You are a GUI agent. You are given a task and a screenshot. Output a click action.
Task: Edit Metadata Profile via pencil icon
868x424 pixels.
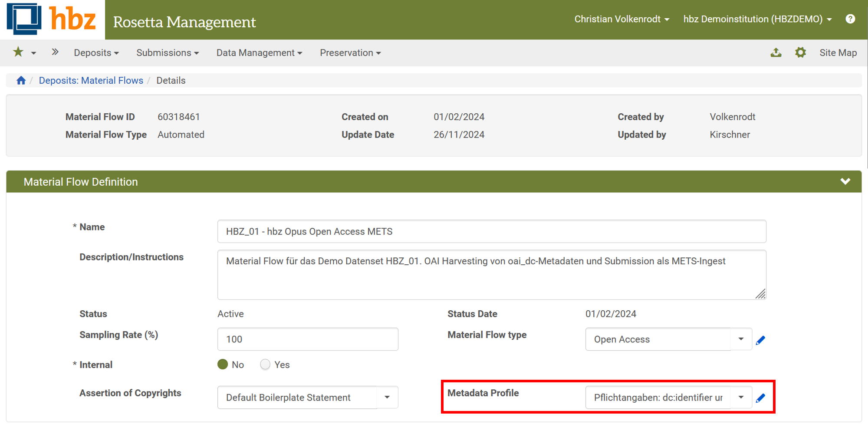point(761,397)
